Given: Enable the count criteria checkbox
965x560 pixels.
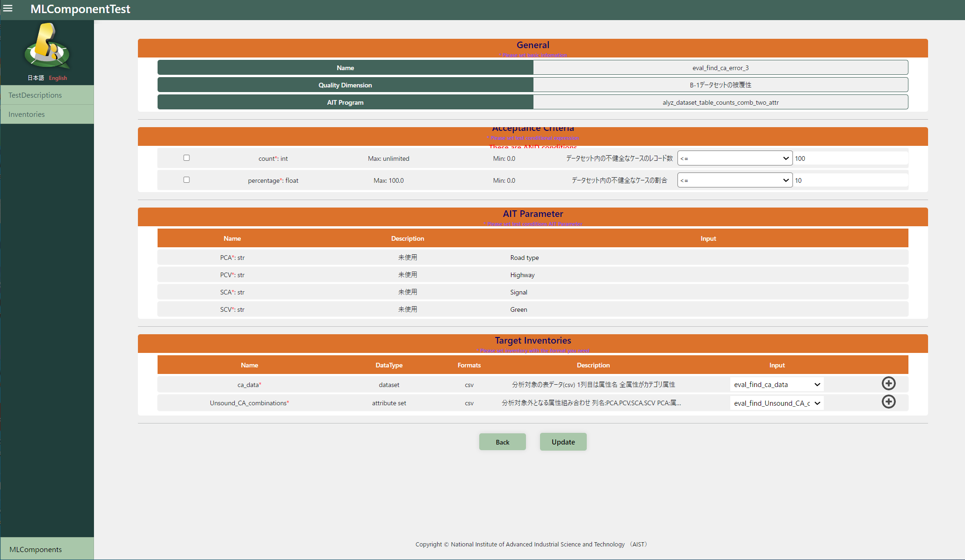Looking at the screenshot, I should coord(187,158).
